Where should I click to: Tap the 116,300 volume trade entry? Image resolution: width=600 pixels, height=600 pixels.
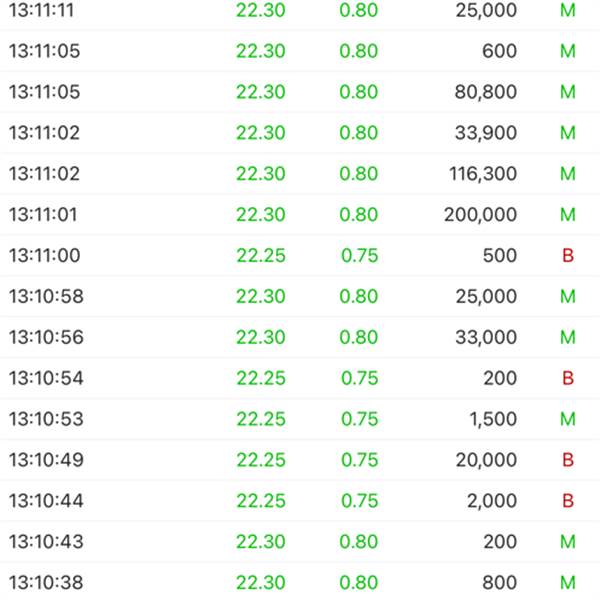click(x=300, y=174)
